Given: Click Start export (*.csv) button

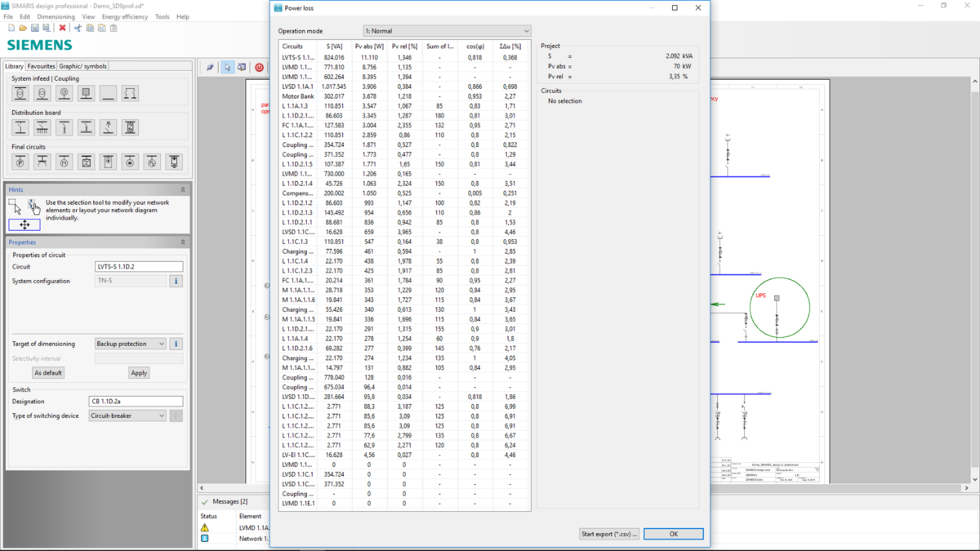Looking at the screenshot, I should click(x=609, y=534).
